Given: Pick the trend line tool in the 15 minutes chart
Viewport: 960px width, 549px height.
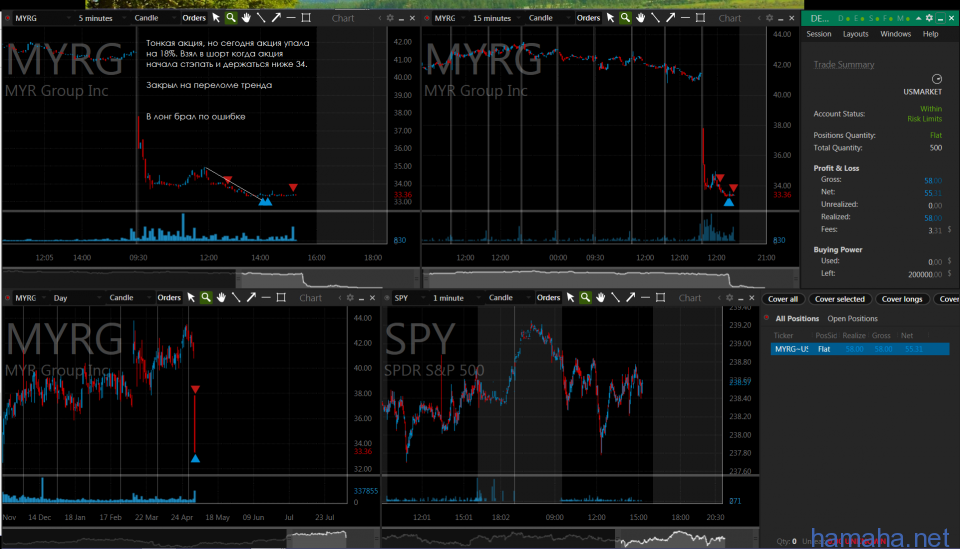Looking at the screenshot, I should click(x=655, y=18).
